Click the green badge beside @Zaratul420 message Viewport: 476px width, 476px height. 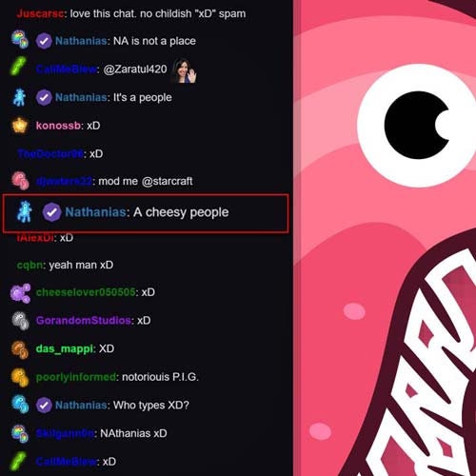pyautogui.click(x=18, y=66)
